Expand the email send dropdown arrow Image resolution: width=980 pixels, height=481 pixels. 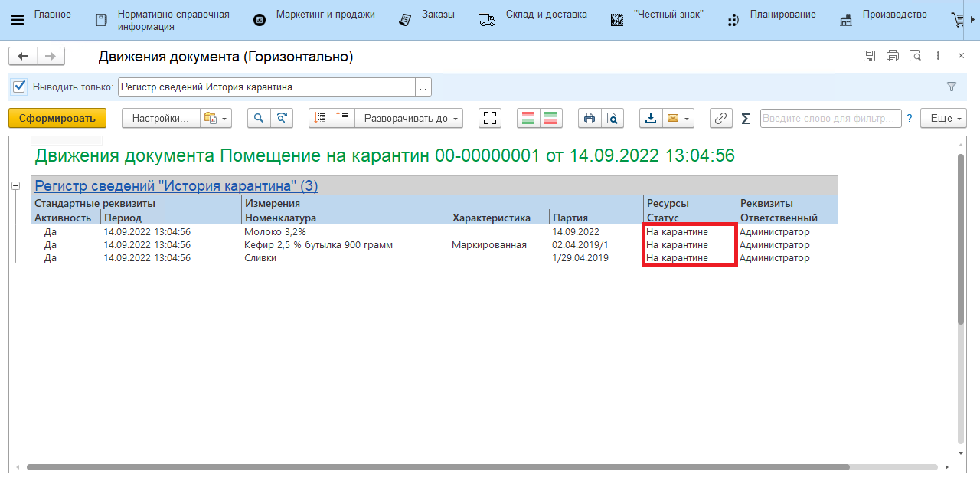688,118
